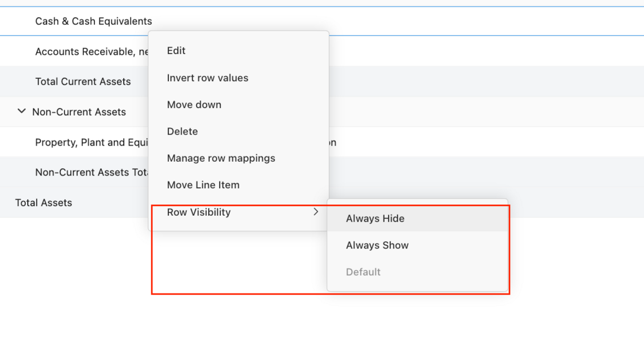The height and width of the screenshot is (362, 644).
Task: Choose Invert row values option
Action: coord(207,78)
